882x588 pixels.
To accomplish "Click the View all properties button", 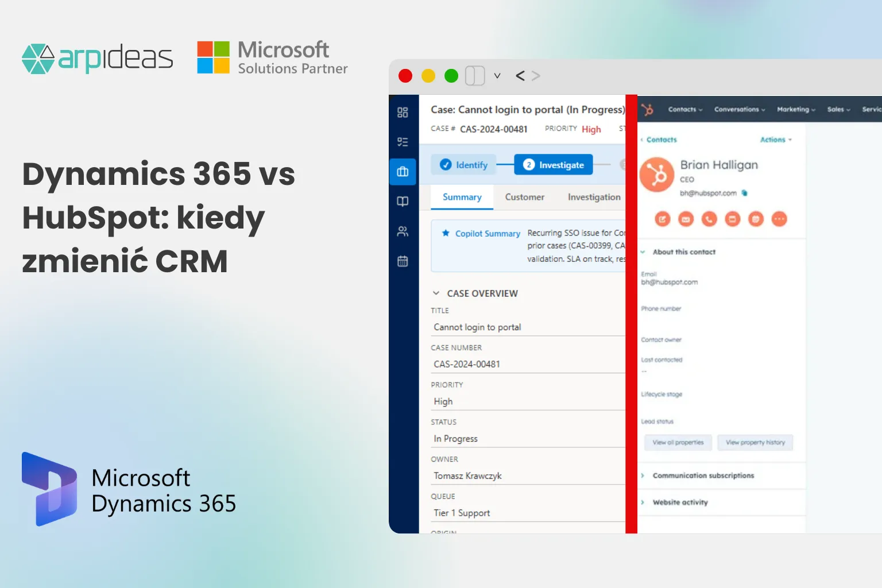I will pyautogui.click(x=678, y=442).
